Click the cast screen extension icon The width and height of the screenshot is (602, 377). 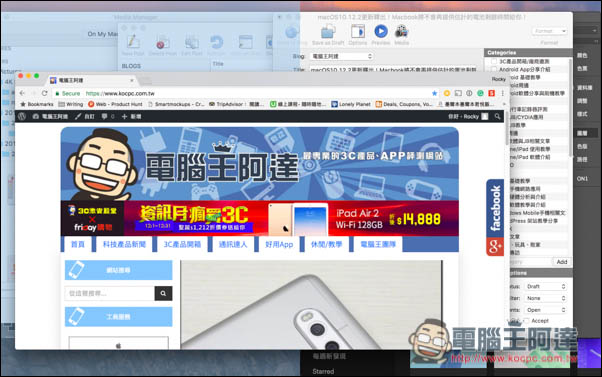458,93
